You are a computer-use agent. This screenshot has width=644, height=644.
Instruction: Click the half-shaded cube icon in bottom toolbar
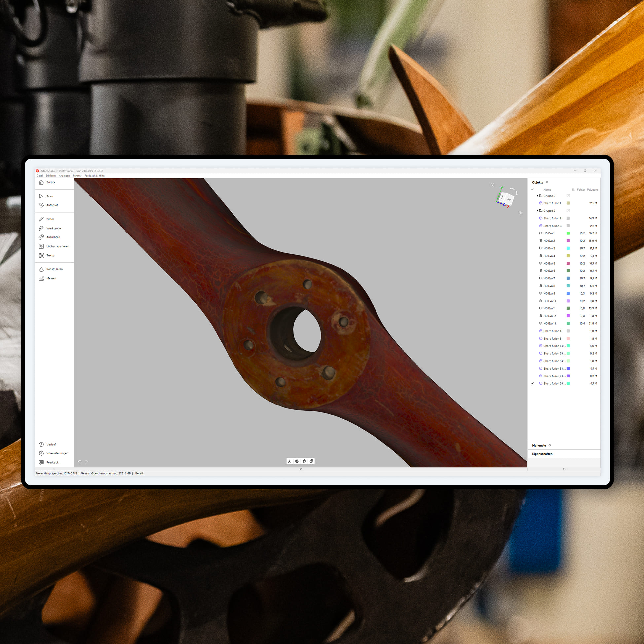pyautogui.click(x=304, y=461)
